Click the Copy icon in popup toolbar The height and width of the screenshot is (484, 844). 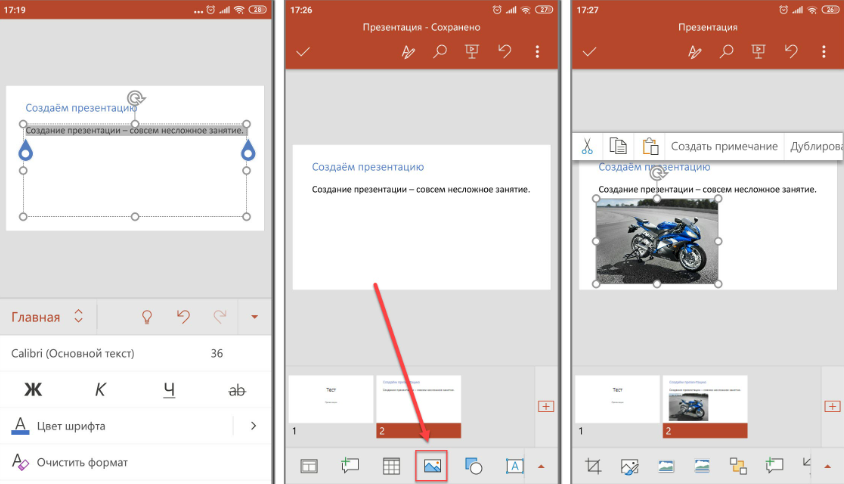(x=618, y=146)
